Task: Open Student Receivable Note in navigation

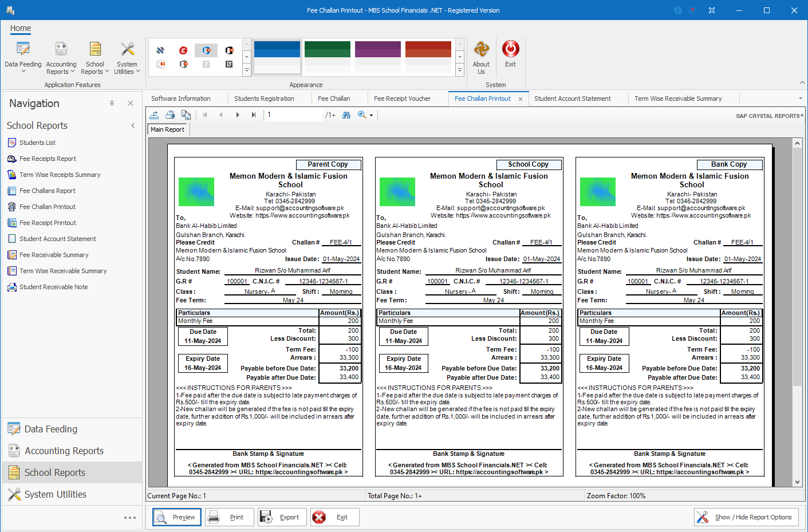Action: [x=53, y=287]
